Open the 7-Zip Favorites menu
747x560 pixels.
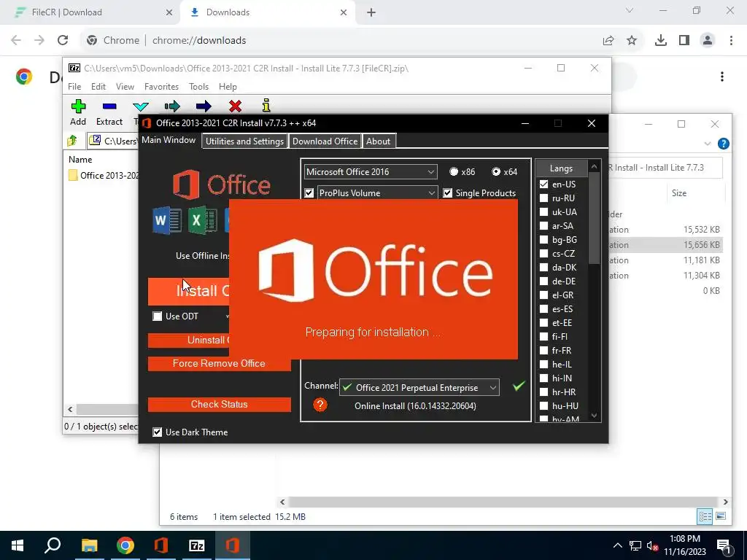pyautogui.click(x=161, y=87)
